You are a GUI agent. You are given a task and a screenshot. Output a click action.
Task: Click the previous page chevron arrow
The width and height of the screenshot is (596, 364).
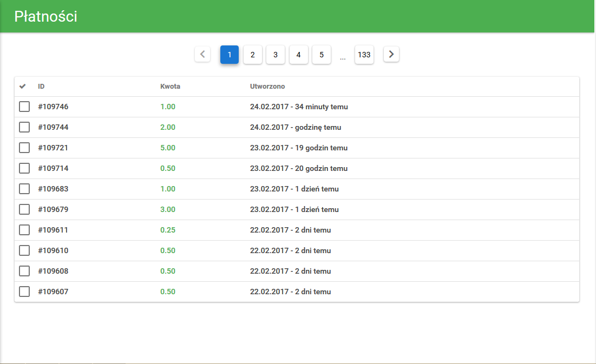coord(202,54)
